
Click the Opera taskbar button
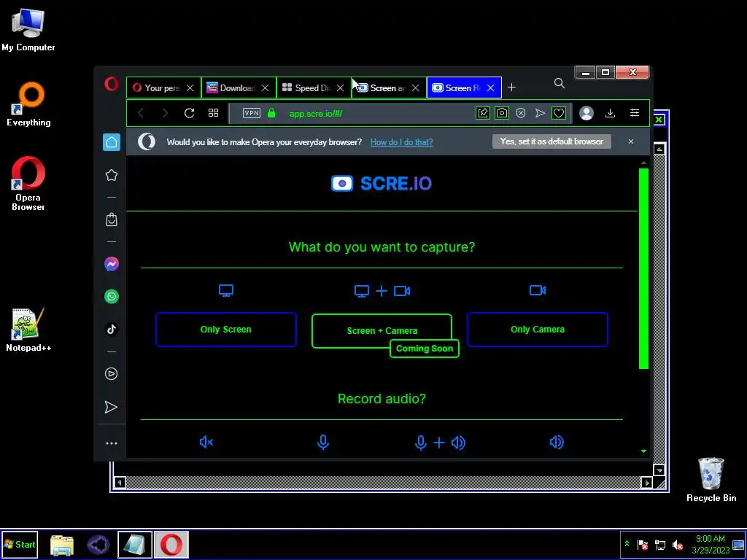point(171,545)
